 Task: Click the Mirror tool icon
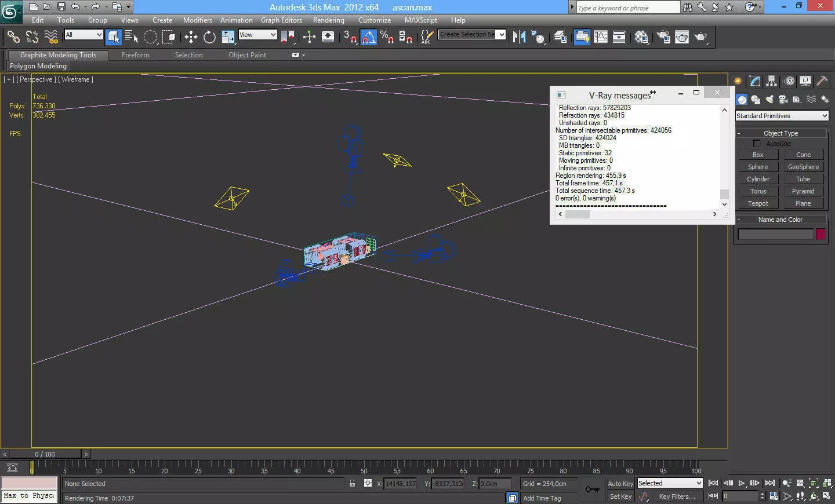[519, 37]
